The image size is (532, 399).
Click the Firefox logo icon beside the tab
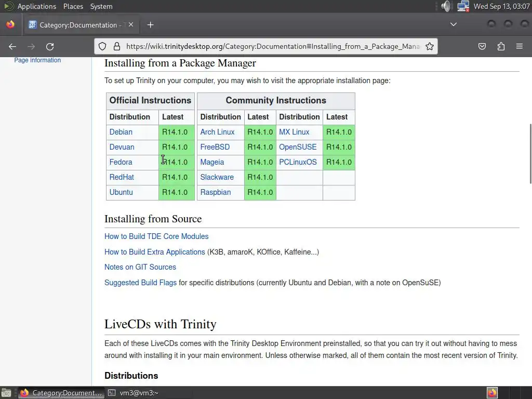click(x=10, y=24)
